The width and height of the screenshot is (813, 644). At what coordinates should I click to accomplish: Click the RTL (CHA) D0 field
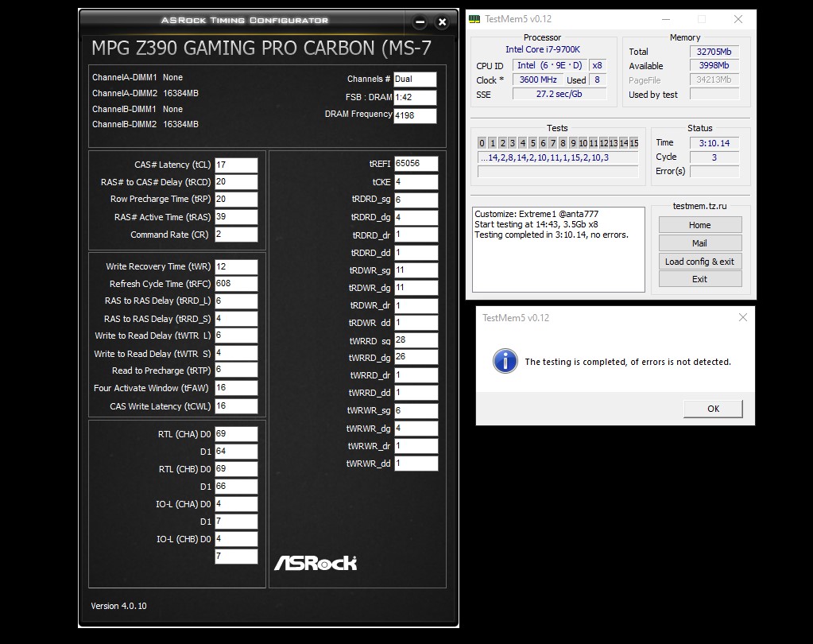click(x=237, y=434)
